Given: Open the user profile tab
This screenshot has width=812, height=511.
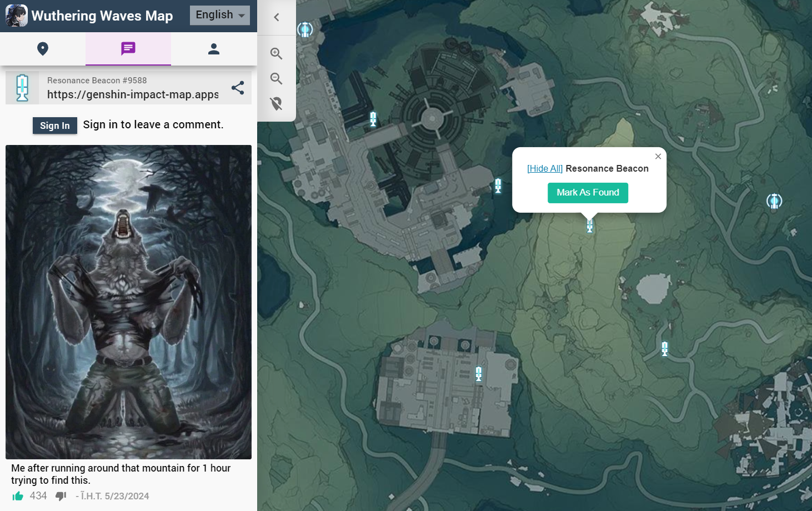Looking at the screenshot, I should tap(214, 49).
